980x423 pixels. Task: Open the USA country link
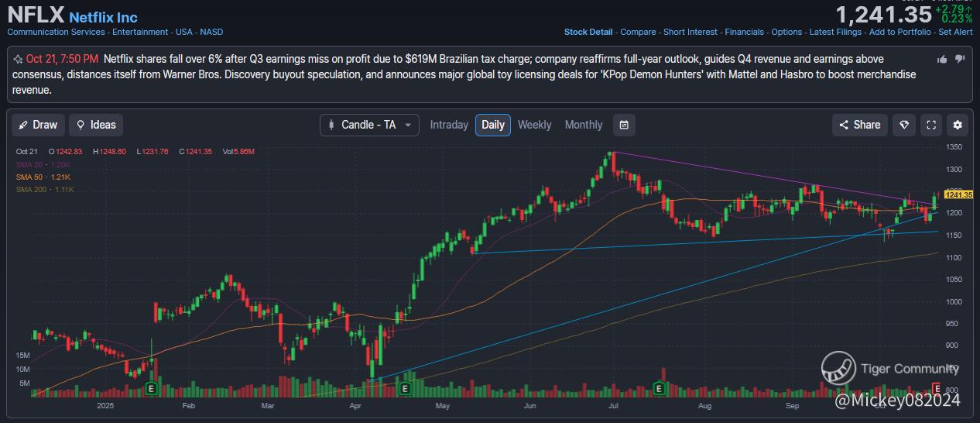point(184,32)
